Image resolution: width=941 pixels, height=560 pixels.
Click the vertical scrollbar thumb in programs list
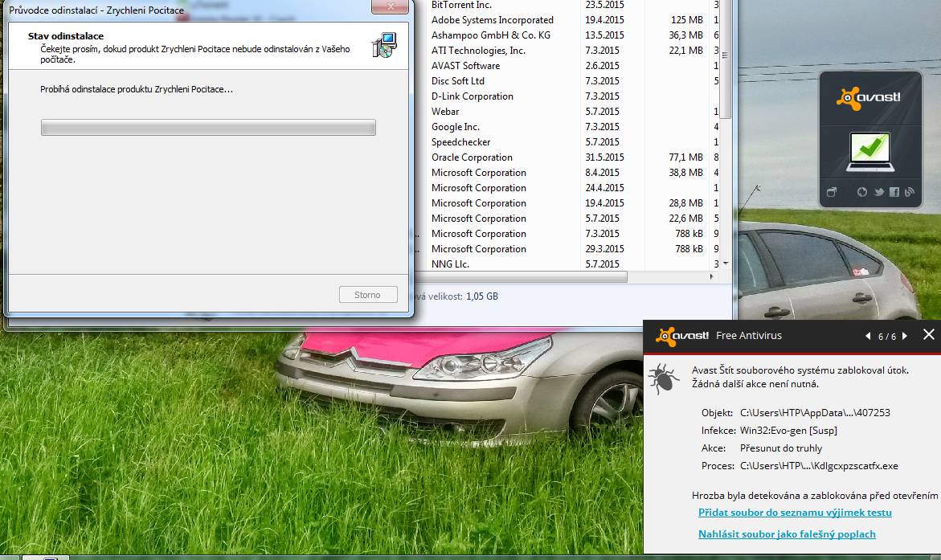click(725, 57)
